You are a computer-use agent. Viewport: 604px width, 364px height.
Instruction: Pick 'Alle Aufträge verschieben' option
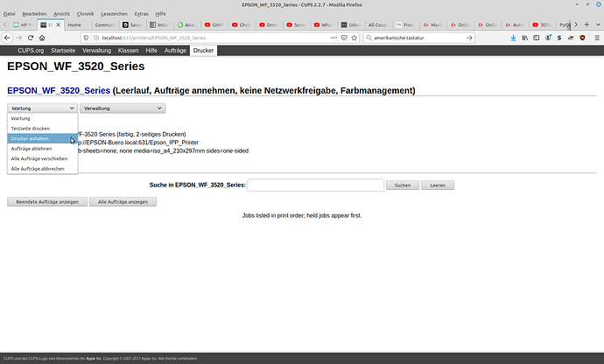[x=42, y=158]
